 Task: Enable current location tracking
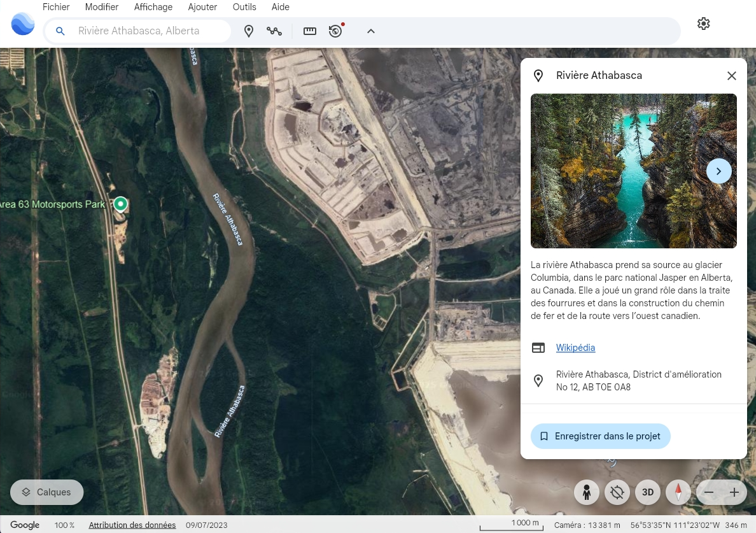point(617,492)
